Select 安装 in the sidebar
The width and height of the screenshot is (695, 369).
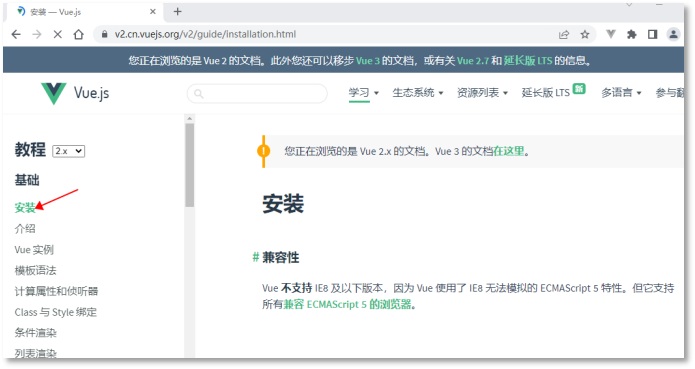point(25,207)
